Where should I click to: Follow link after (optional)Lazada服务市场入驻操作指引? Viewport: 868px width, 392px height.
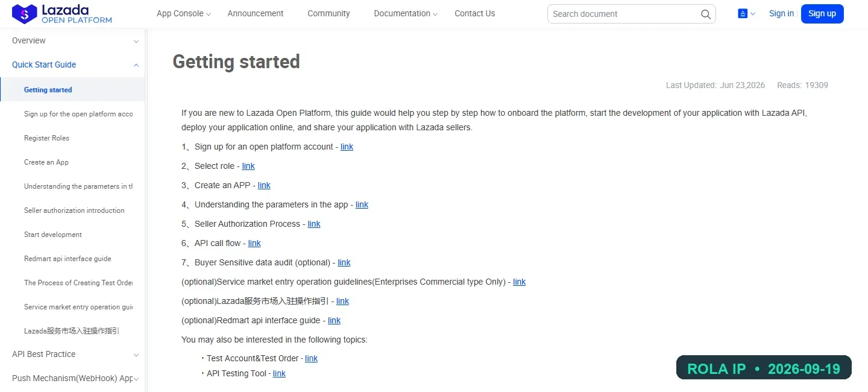pyautogui.click(x=342, y=301)
